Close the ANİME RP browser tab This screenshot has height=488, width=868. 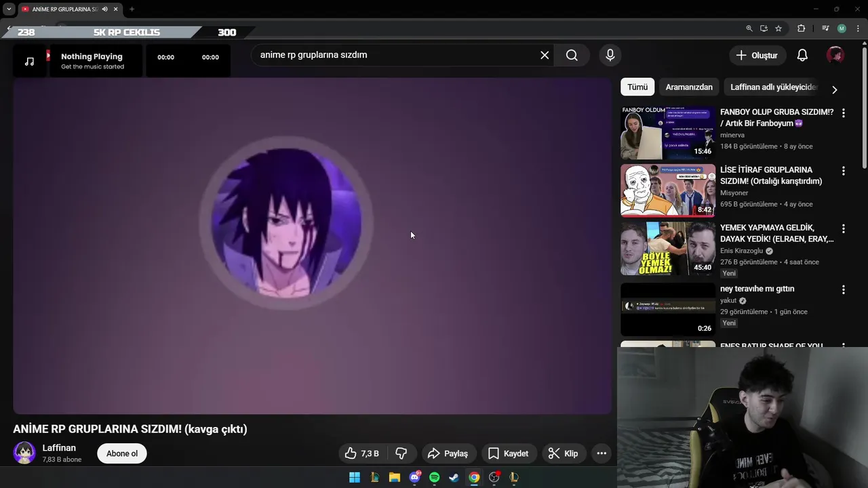coord(115,9)
